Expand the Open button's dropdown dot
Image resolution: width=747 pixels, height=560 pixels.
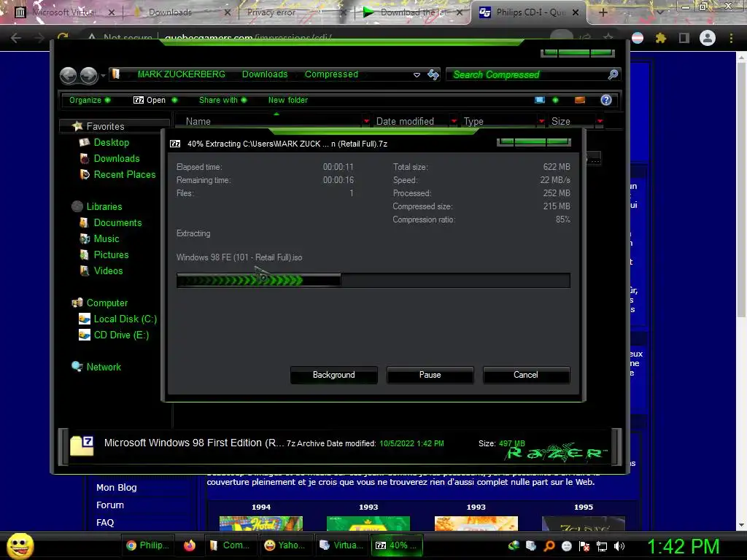pyautogui.click(x=174, y=100)
